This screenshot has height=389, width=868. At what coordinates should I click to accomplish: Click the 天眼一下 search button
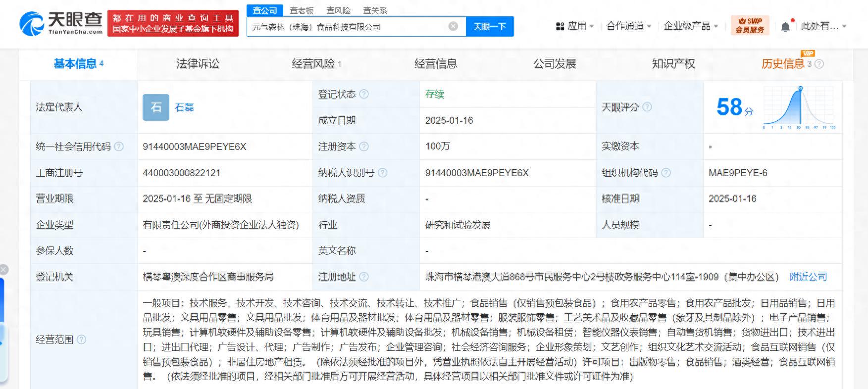tap(490, 26)
